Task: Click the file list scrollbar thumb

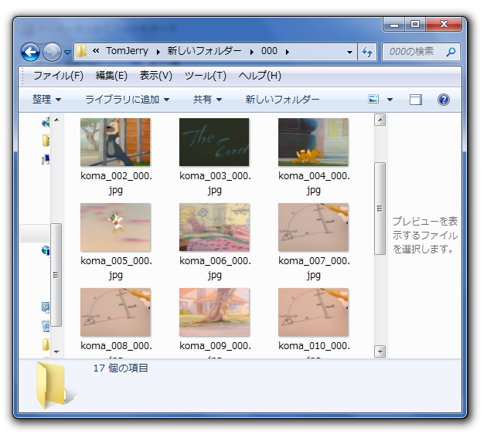Action: tap(380, 209)
